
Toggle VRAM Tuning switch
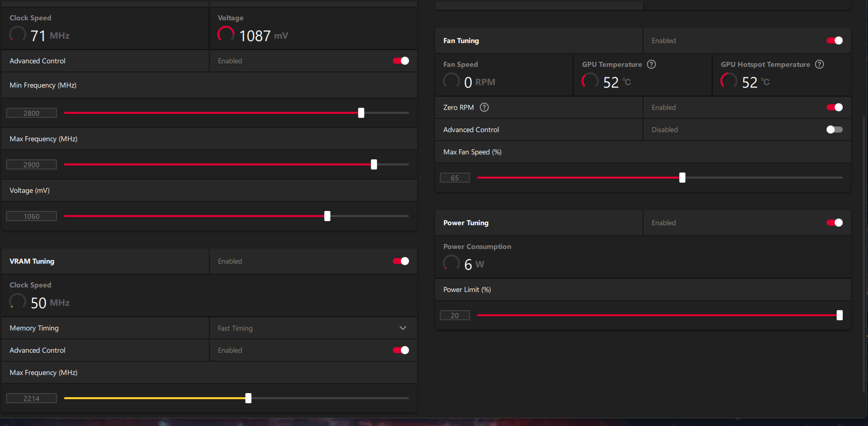(401, 261)
